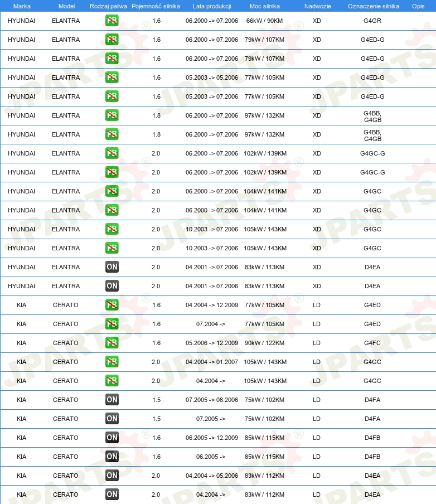Click the Rodzaj paliwa column header
The image size is (436, 504).
108,6
